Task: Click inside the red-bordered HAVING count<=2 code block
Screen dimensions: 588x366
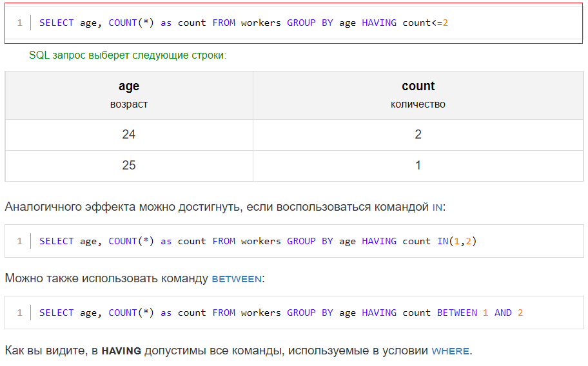Action: click(293, 23)
